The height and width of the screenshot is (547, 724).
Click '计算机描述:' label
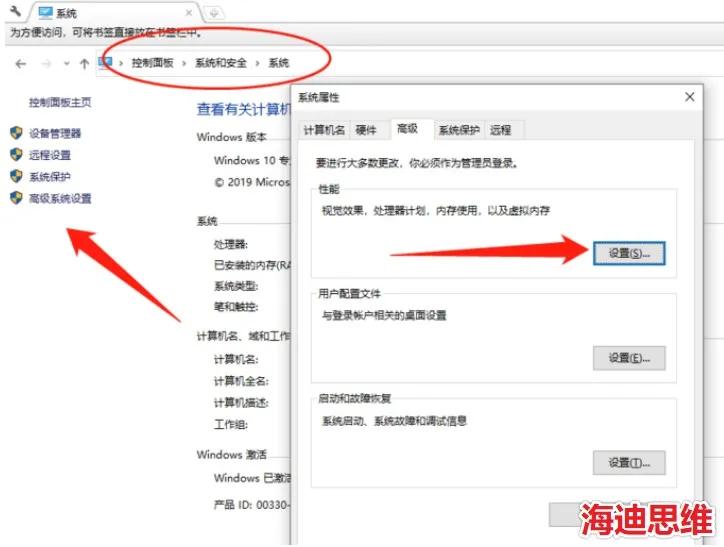[x=241, y=403]
